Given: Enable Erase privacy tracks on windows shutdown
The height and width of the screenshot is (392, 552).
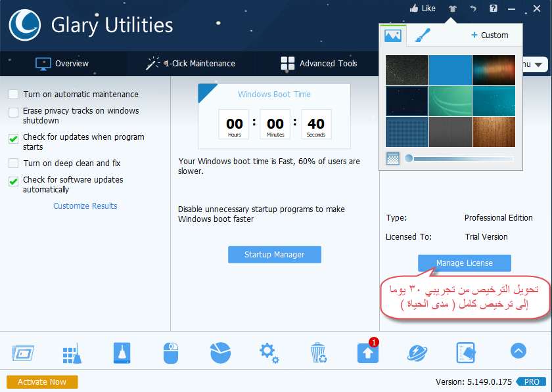Looking at the screenshot, I should pyautogui.click(x=13, y=112).
